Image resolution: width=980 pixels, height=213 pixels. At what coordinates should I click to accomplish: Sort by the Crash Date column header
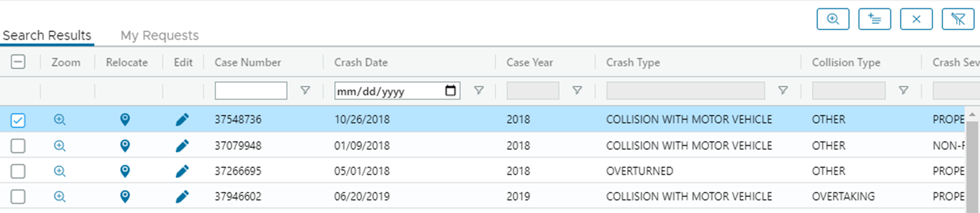coord(361,62)
